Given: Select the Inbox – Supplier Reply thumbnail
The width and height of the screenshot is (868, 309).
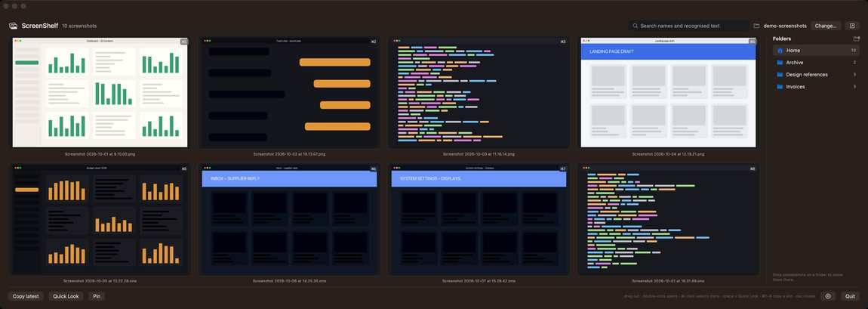Looking at the screenshot, I should (290, 220).
